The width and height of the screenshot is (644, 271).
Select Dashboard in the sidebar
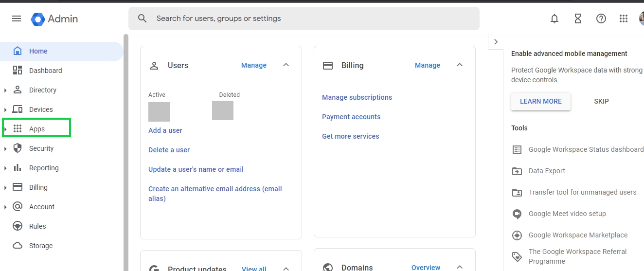pyautogui.click(x=45, y=71)
